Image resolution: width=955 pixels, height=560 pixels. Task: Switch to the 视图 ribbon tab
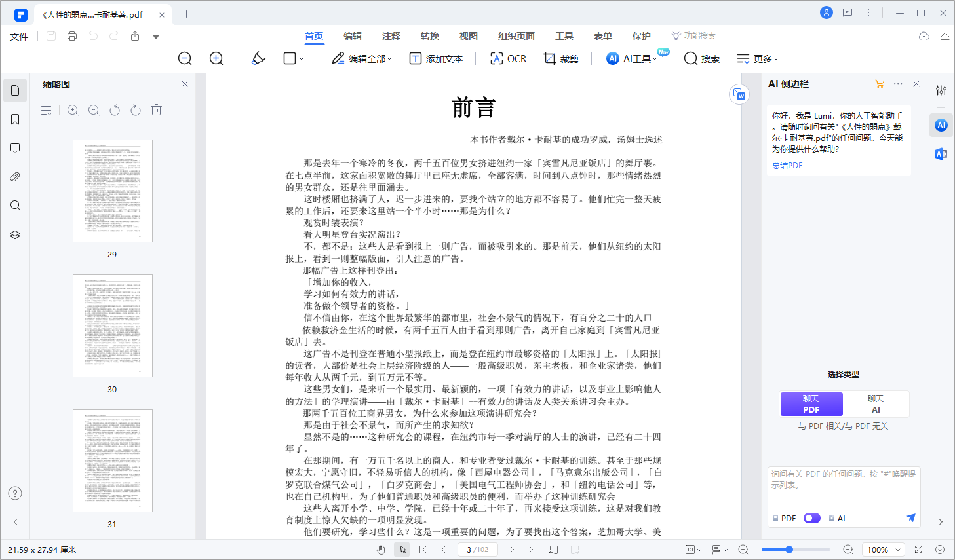tap(469, 36)
